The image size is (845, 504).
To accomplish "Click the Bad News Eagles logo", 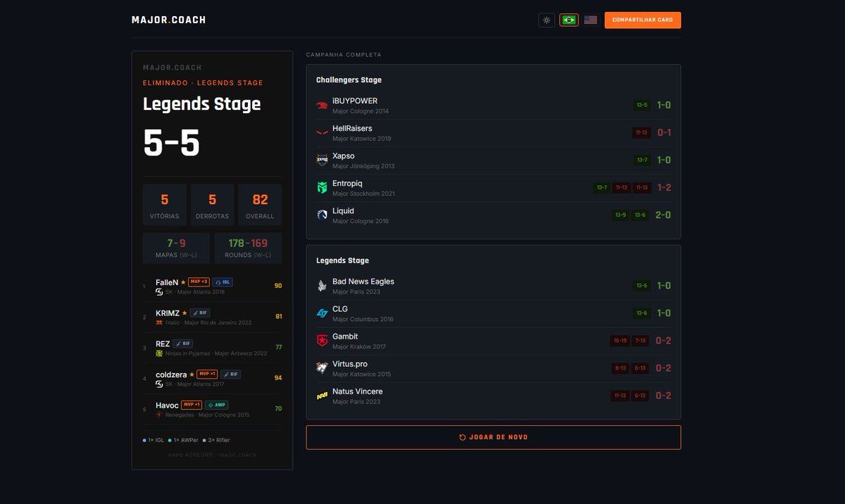I will pos(322,286).
